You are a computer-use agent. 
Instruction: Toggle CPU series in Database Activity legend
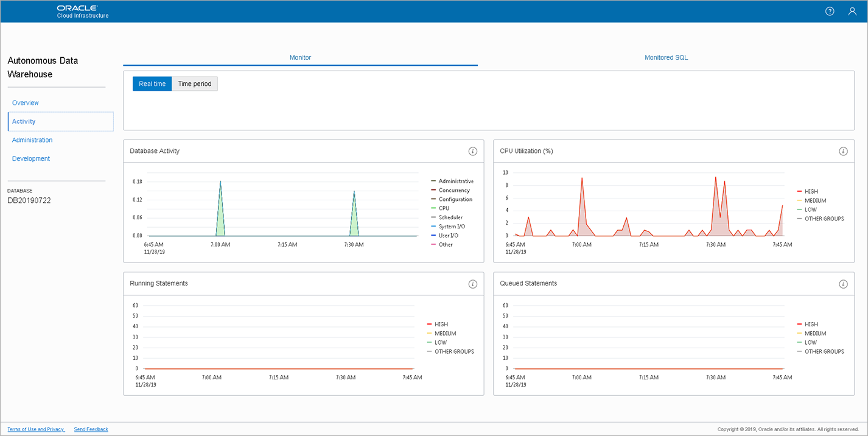[x=440, y=208]
